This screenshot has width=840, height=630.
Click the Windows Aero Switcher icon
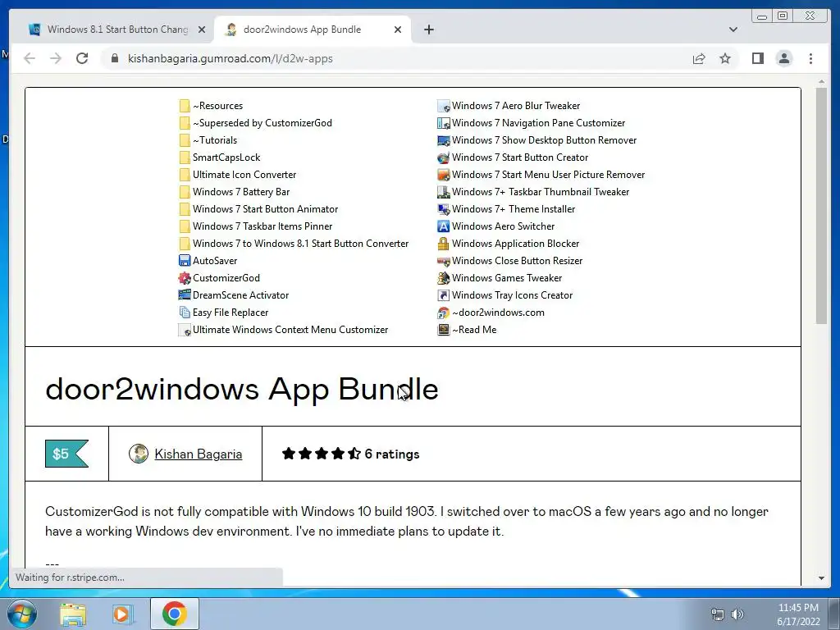pos(443,226)
